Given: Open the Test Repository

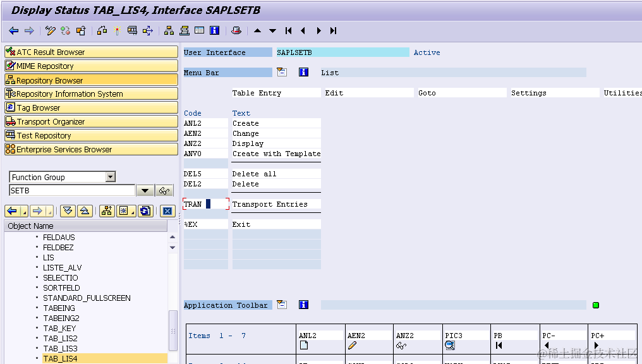Looking at the screenshot, I should (91, 135).
